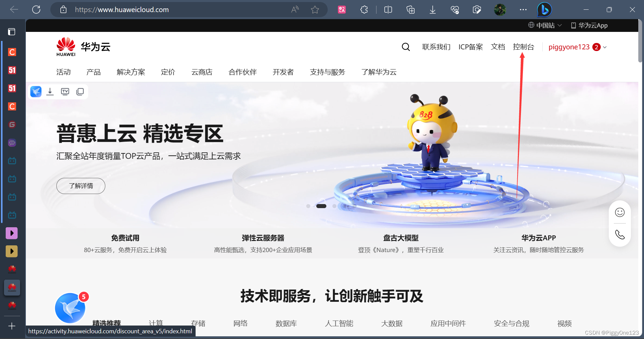Open the browser profile avatar

click(x=500, y=10)
